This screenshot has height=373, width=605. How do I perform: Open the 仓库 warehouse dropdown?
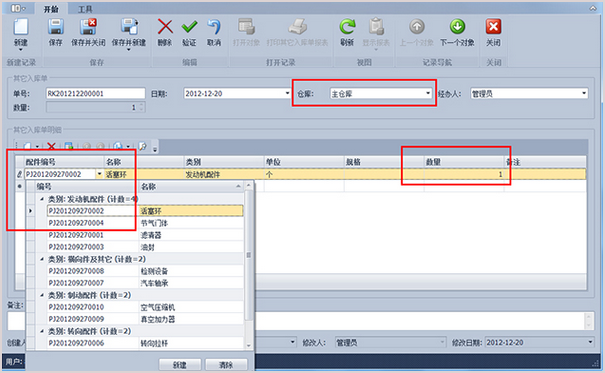(x=428, y=93)
